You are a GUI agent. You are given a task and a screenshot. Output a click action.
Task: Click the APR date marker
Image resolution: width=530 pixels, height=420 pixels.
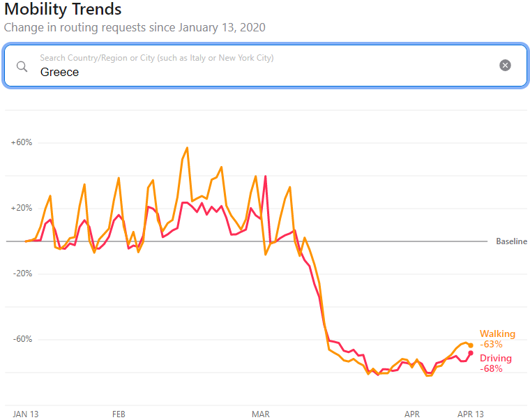(x=412, y=414)
